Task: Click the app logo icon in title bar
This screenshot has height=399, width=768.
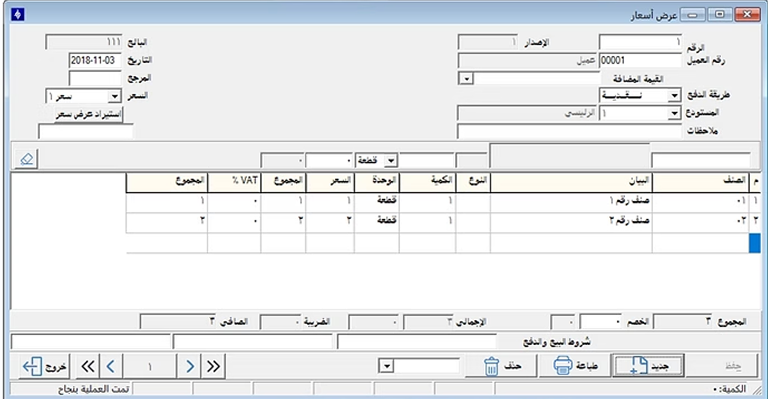Action: pyautogui.click(x=18, y=15)
